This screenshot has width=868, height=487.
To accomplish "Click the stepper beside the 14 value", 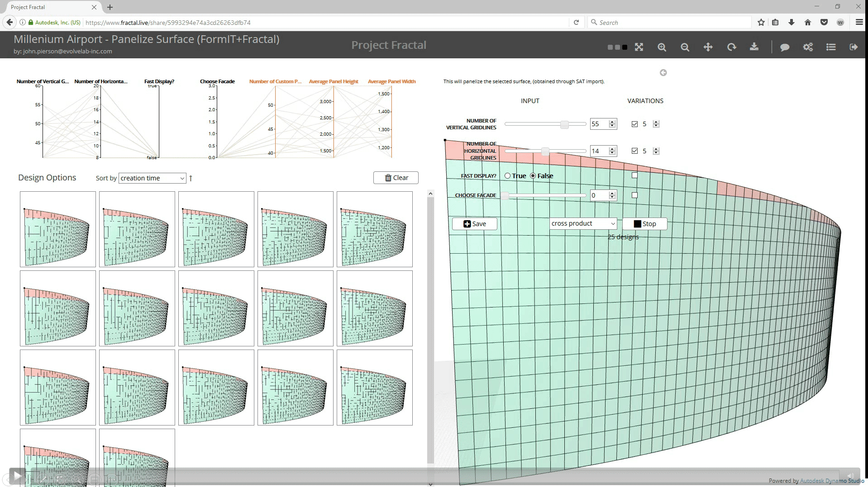I will tap(612, 151).
